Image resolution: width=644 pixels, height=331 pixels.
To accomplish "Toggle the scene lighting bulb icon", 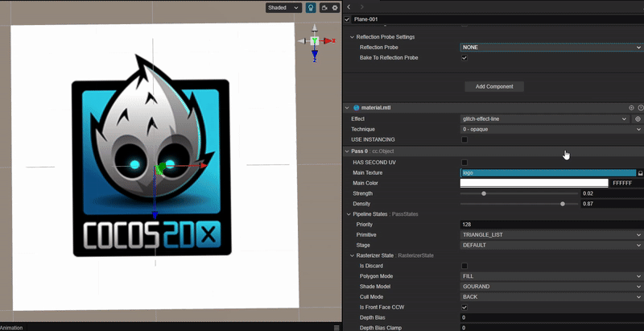I will coord(311,8).
